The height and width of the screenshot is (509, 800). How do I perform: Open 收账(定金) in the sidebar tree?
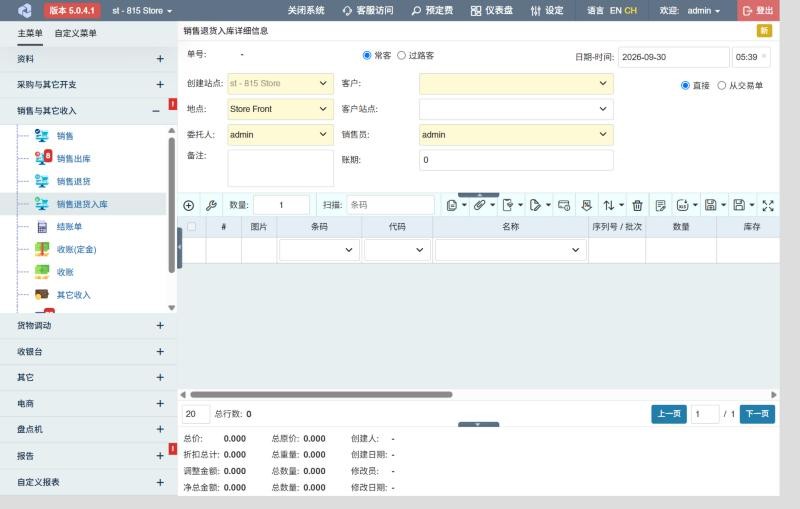pos(76,249)
